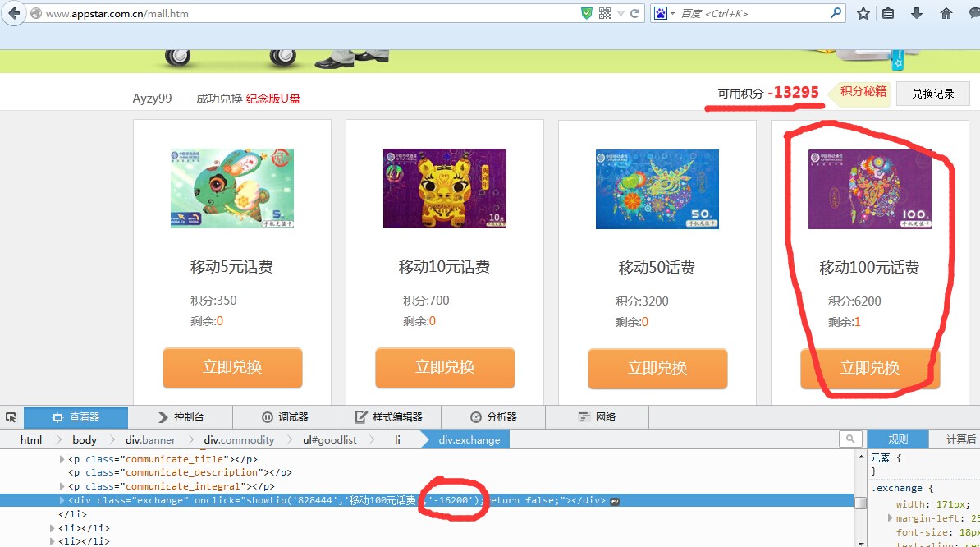This screenshot has width=980, height=547.
Task: Select div.banner breadcrumb
Action: click(x=151, y=440)
